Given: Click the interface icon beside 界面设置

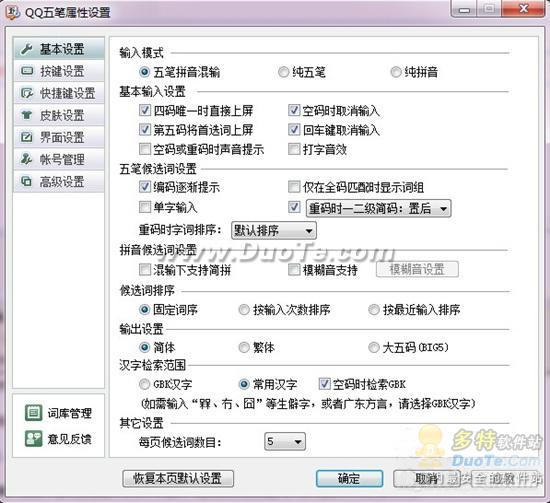Looking at the screenshot, I should [x=27, y=137].
